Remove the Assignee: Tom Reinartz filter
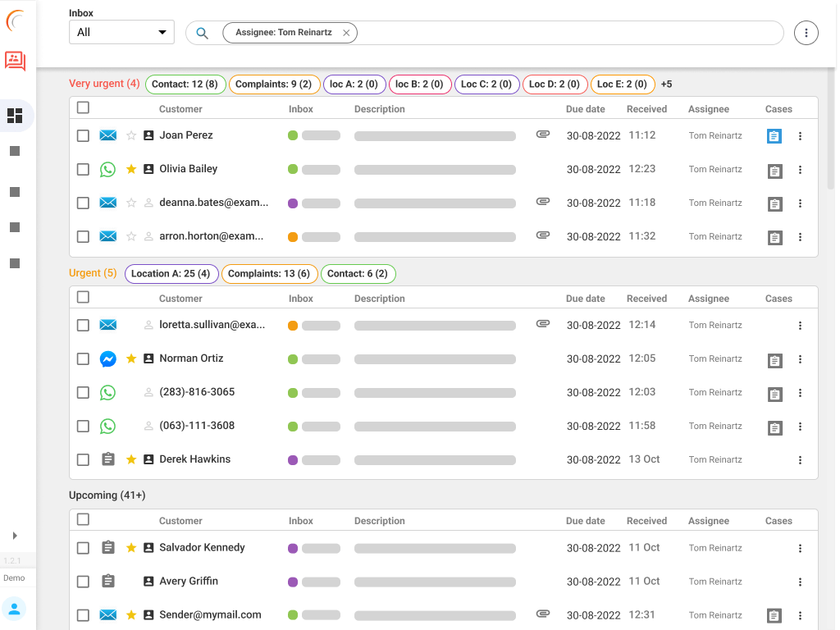840x630 pixels. tap(346, 33)
